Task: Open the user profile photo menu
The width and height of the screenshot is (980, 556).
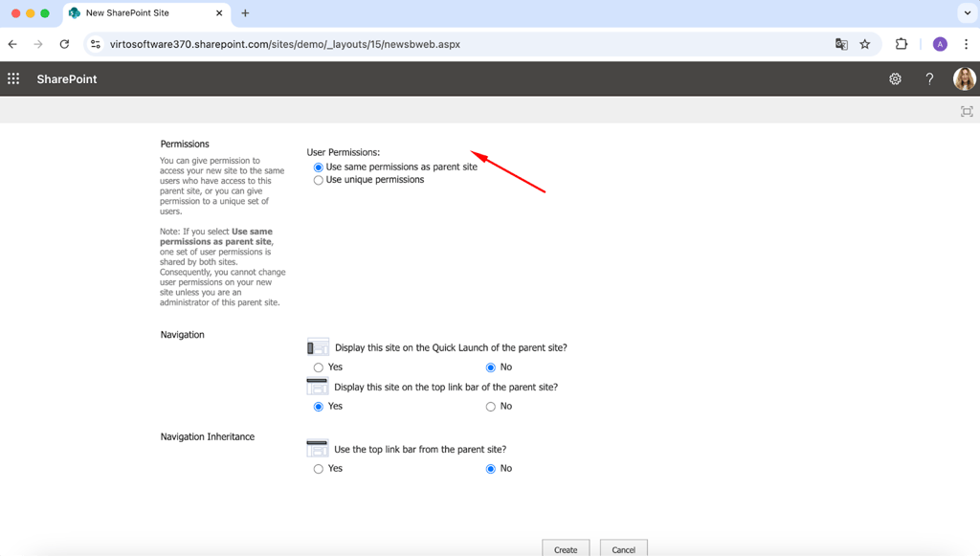Action: (x=965, y=78)
